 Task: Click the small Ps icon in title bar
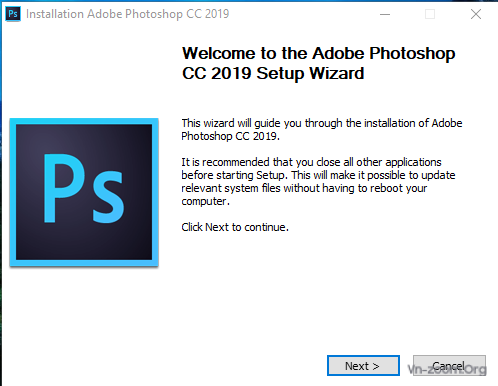tap(13, 14)
